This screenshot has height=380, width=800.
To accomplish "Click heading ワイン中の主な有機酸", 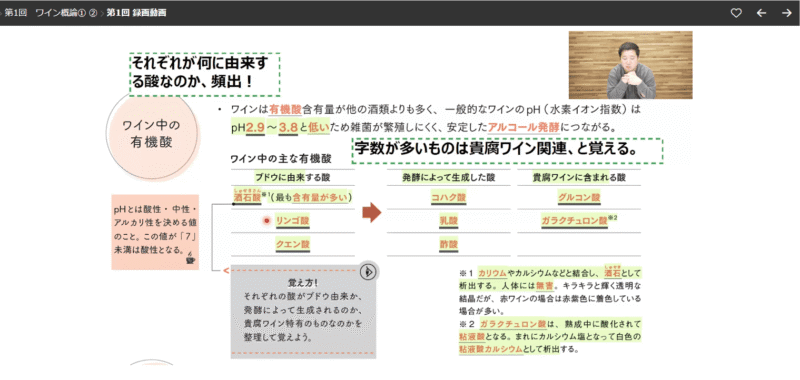I will click(x=281, y=158).
